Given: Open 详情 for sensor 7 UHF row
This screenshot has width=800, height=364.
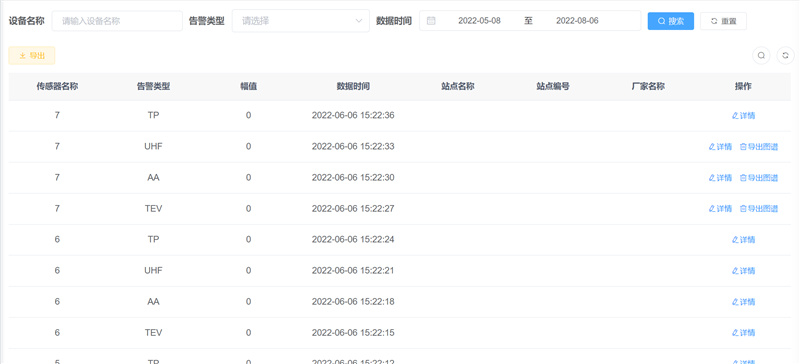Looking at the screenshot, I should [720, 147].
